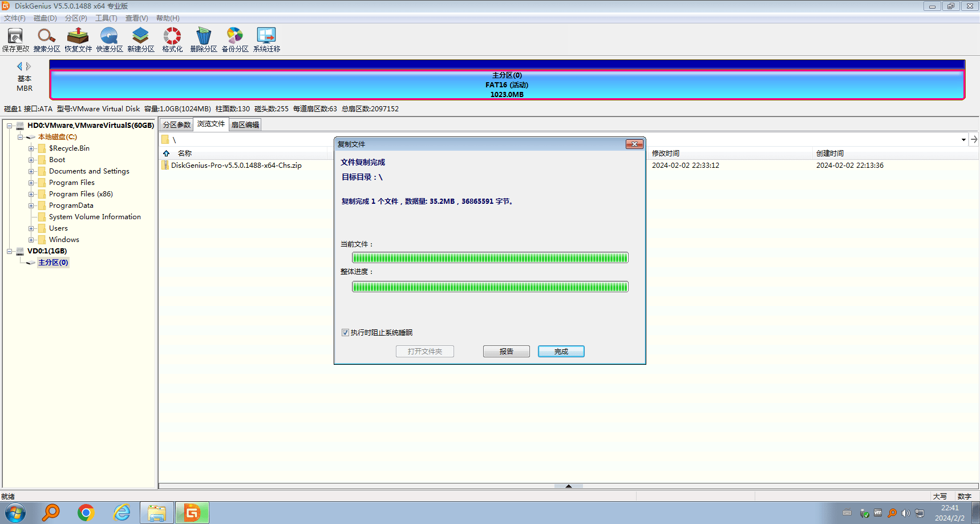Collapse the VD0:1(1GB) disk node
This screenshot has width=980, height=524.
(10, 251)
